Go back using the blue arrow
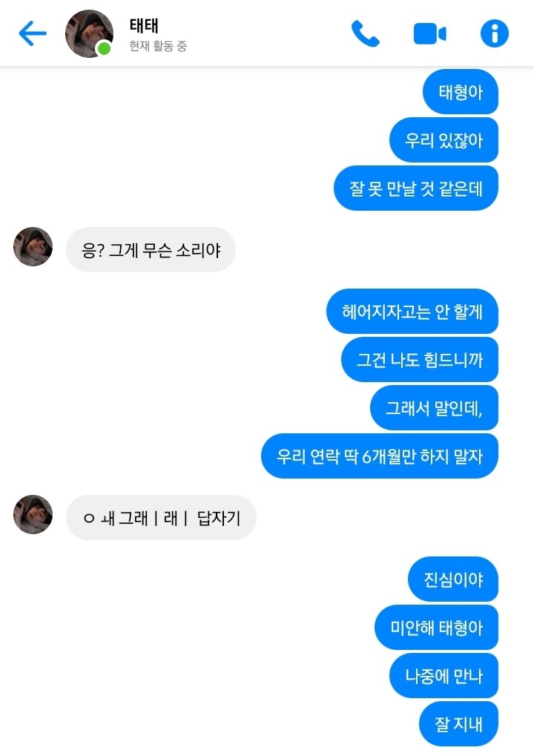This screenshot has height=756, width=534. tap(33, 33)
